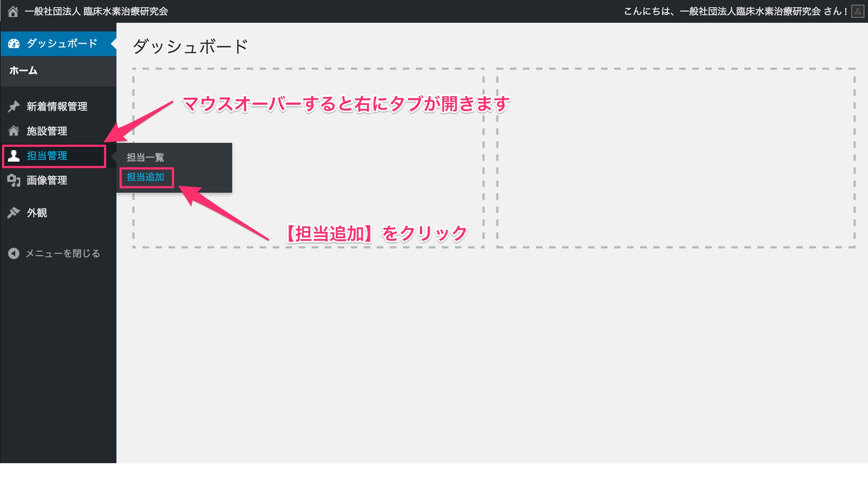The width and height of the screenshot is (868, 478).
Task: Click the paintbrush icon beside 外観
Action: tap(14, 213)
